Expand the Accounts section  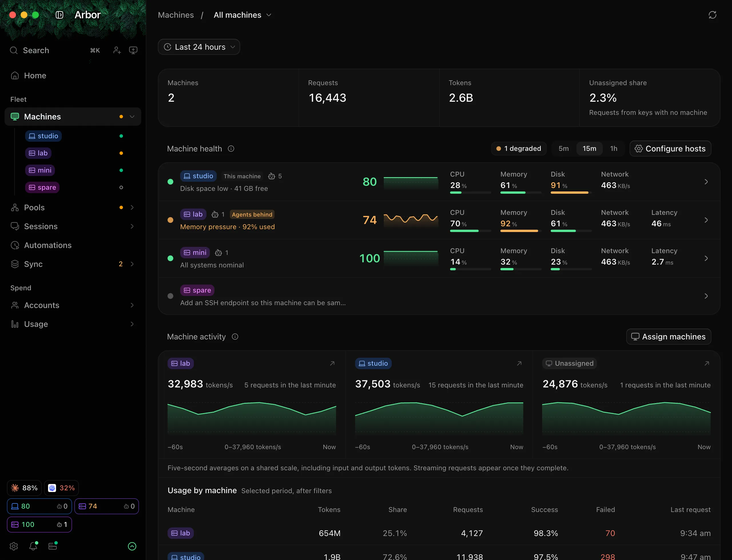tap(132, 305)
